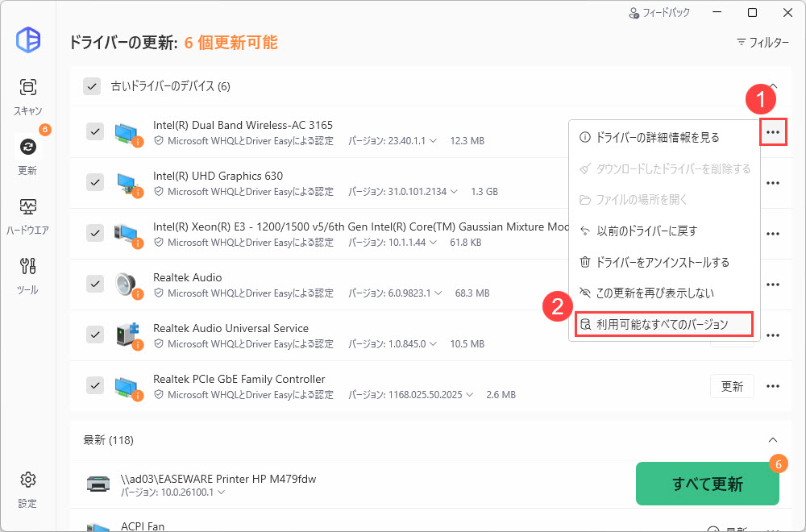Uncheck Intel Xeon E3 Gaussian Mixture checkbox

point(95,233)
